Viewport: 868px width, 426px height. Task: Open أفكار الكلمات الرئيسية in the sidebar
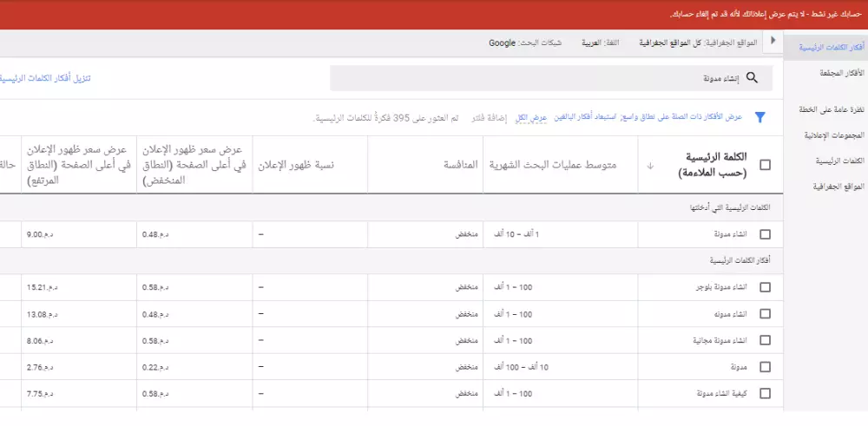point(832,48)
